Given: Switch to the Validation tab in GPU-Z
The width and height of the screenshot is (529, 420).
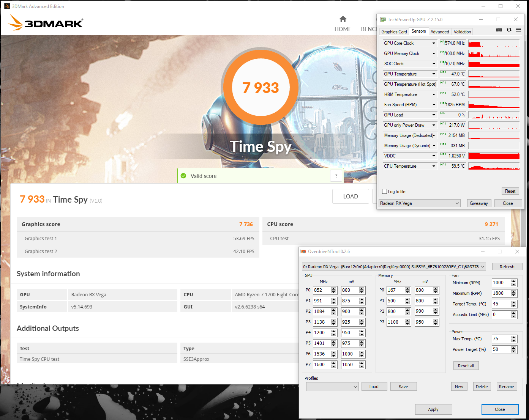Looking at the screenshot, I should point(462,32).
